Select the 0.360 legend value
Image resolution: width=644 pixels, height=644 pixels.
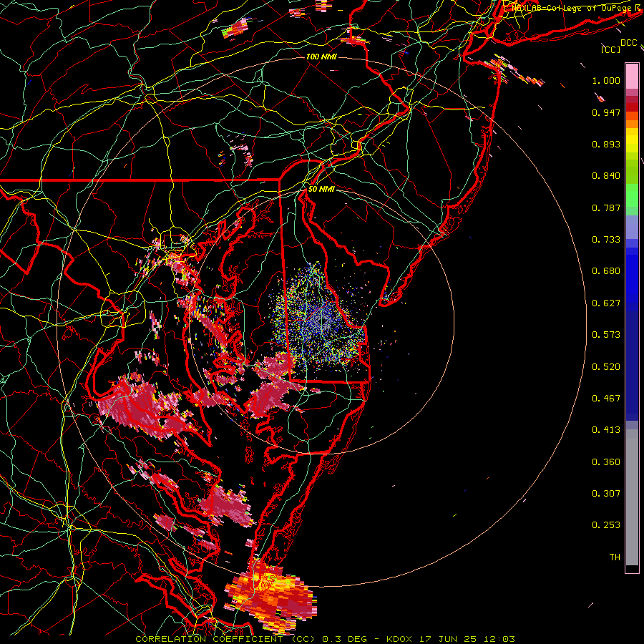coord(606,462)
